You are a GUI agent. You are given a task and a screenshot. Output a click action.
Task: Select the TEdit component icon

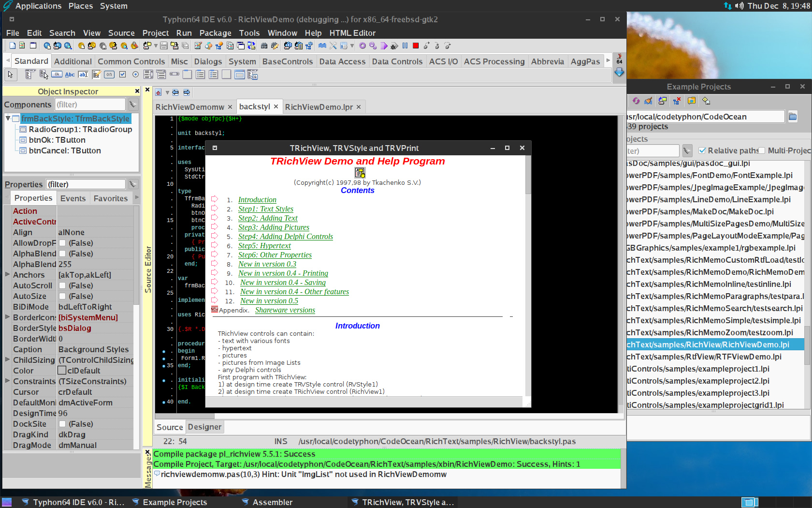click(x=83, y=75)
